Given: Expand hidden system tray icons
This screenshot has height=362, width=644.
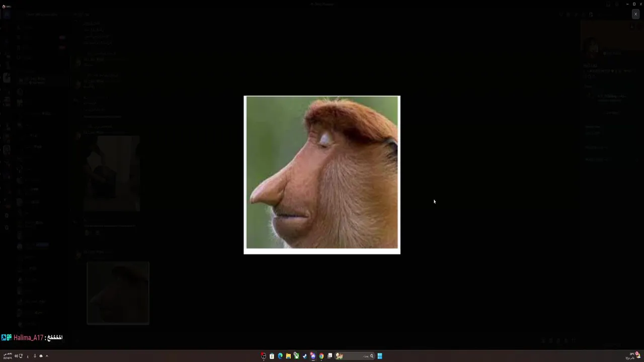Looking at the screenshot, I should click(47, 356).
